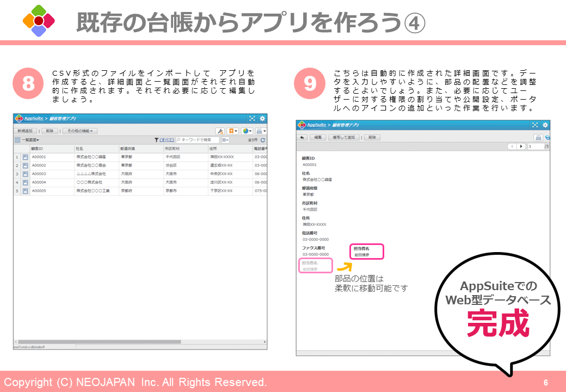Viewport: 566px width, 392px height.
Task: Click the 複写して追加 button
Action: tap(345, 138)
